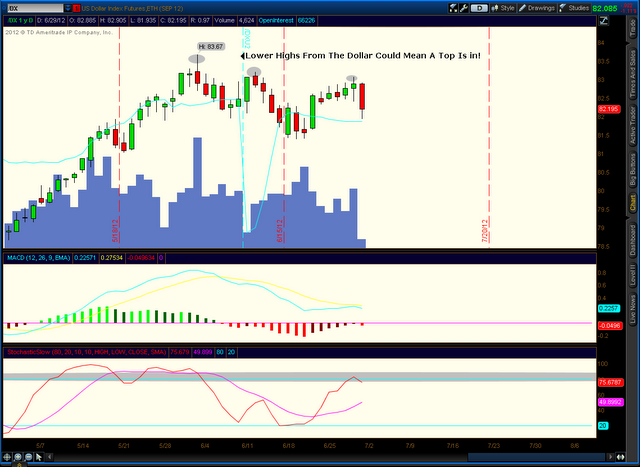Screen dimensions: 640x467
Task: Open chart settings wrench icon
Action: point(463,8)
